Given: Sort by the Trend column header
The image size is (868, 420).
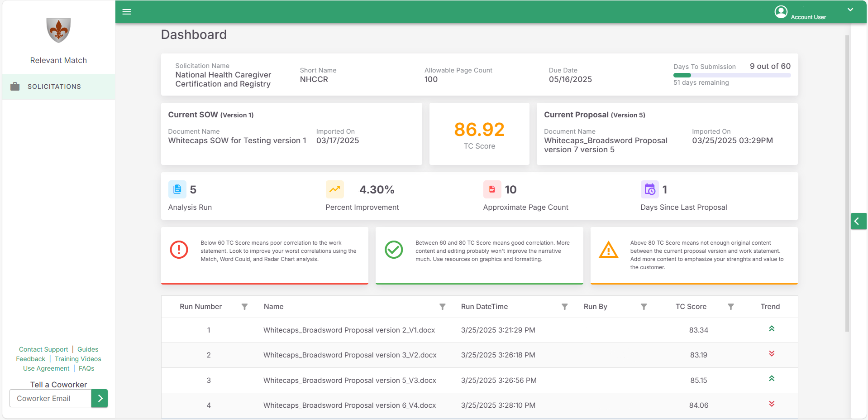Looking at the screenshot, I should pos(770,307).
